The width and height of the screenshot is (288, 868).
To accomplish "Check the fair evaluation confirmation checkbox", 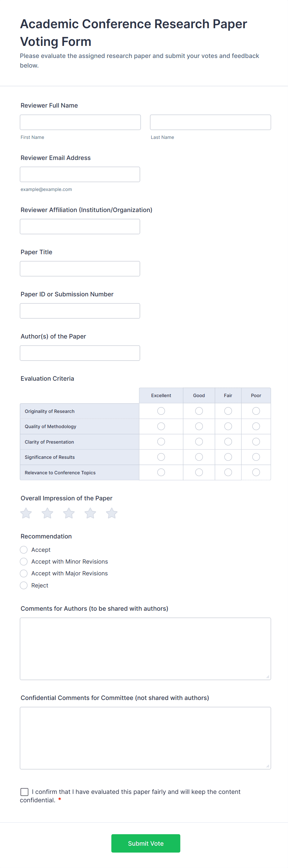I will 24,791.
